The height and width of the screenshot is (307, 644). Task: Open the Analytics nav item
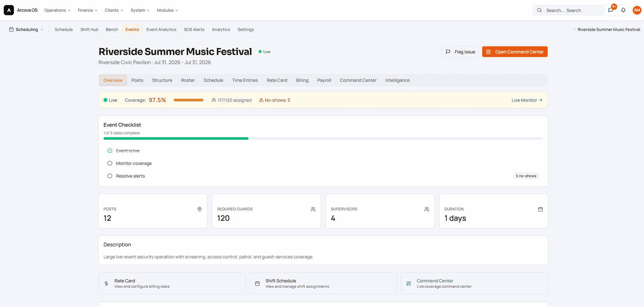pyautogui.click(x=221, y=29)
